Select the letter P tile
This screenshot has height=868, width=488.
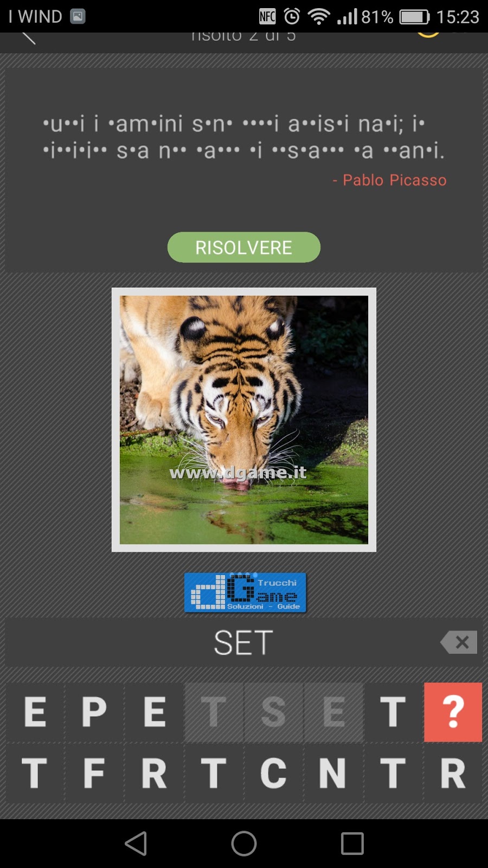[x=94, y=712]
